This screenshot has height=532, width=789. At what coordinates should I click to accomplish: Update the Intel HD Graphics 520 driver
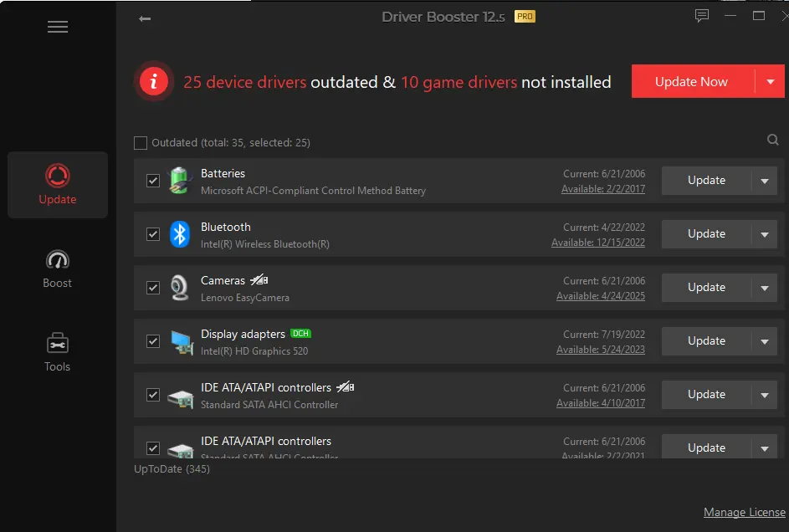coord(706,341)
